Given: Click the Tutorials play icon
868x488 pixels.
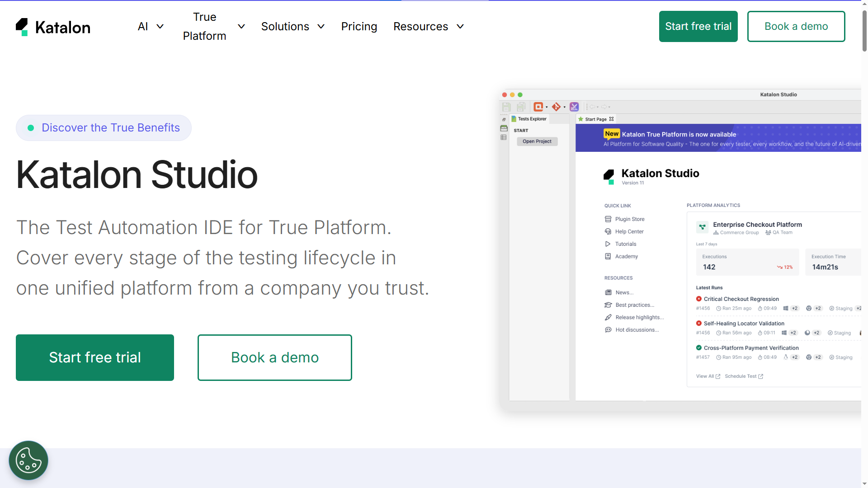Looking at the screenshot, I should tap(608, 244).
